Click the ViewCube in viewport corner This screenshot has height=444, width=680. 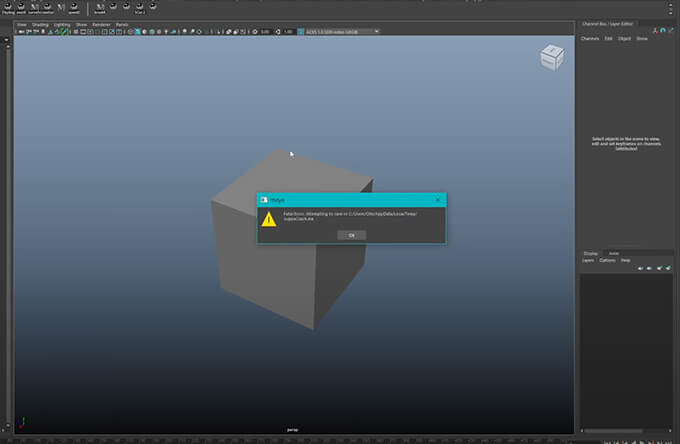pos(551,58)
